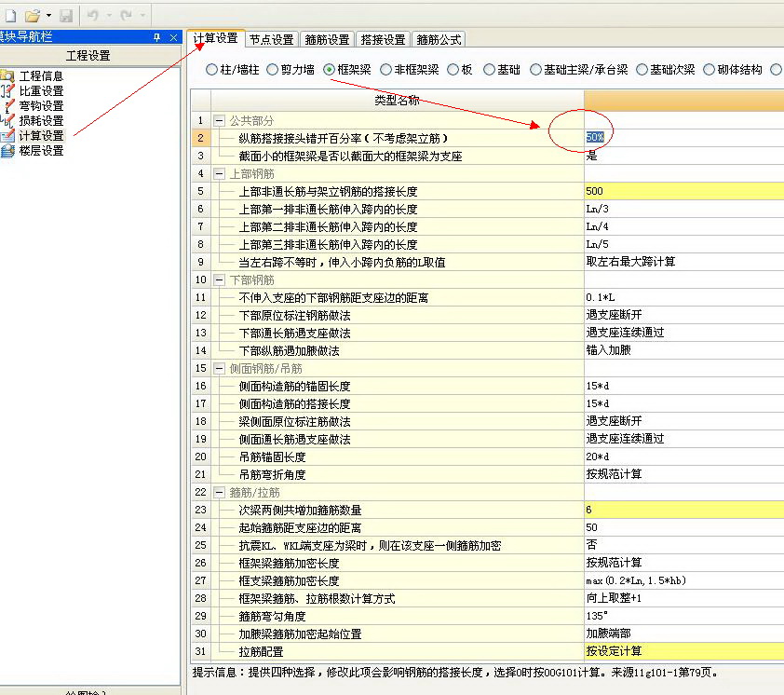Collapse the 下部钢筋 group

coord(219,279)
